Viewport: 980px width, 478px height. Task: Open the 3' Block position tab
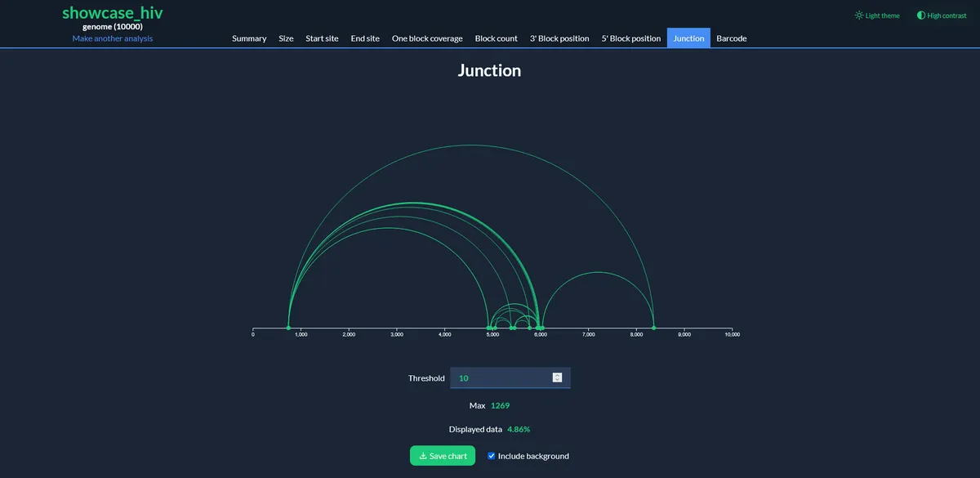tap(559, 38)
